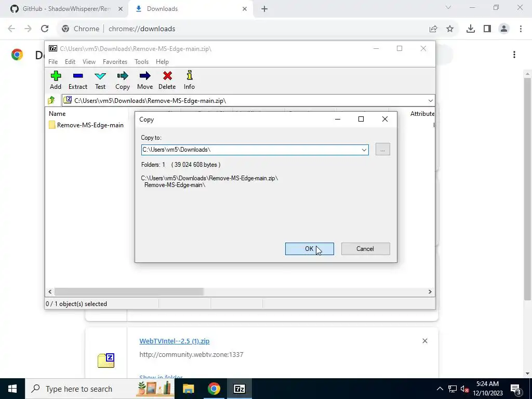This screenshot has width=532, height=399.
Task: Switch to Chrome from the taskbar
Action: pyautogui.click(x=214, y=389)
